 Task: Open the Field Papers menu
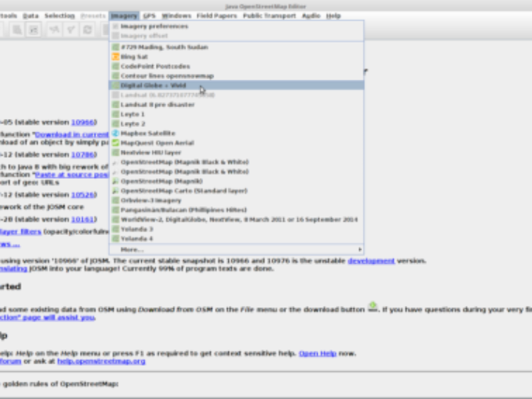[x=217, y=16]
